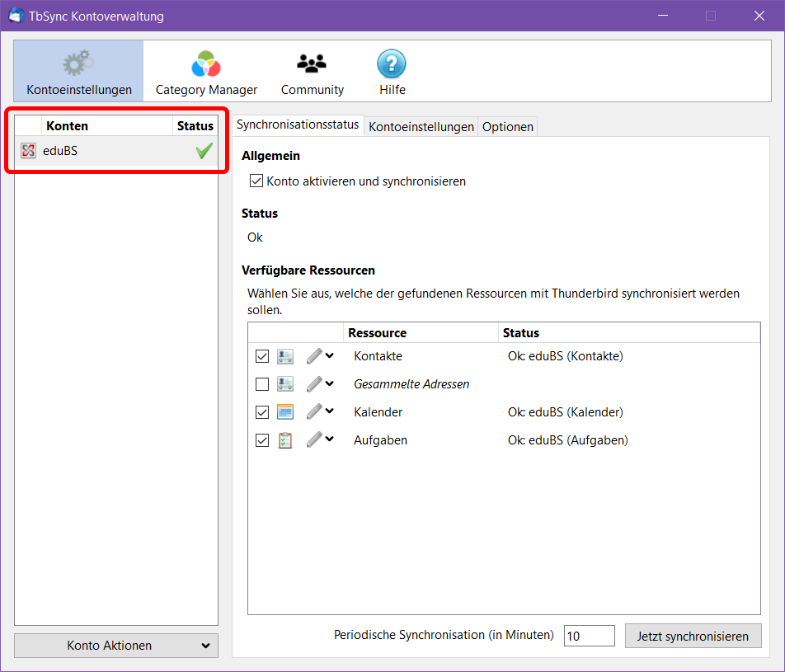The image size is (785, 672).
Task: Click the Kontoeinstellungen gear icon
Action: coord(78,63)
